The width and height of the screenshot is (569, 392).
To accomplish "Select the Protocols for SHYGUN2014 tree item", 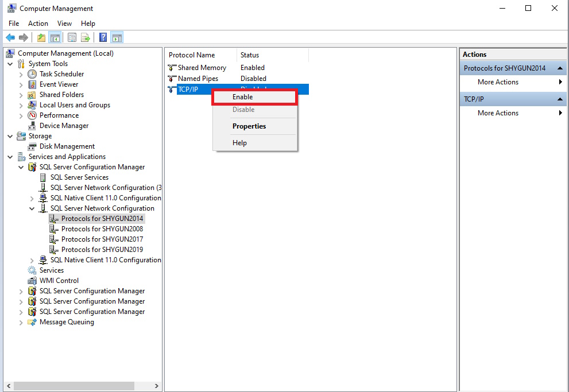I will click(102, 219).
